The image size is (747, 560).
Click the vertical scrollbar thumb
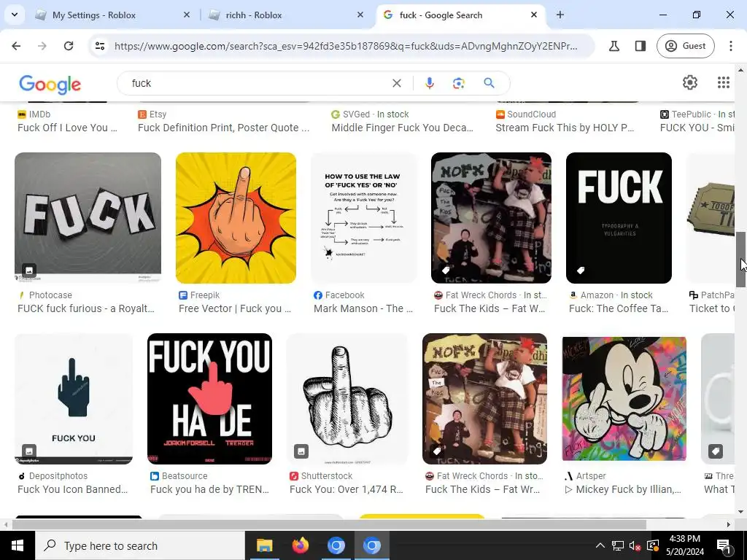coord(740,260)
